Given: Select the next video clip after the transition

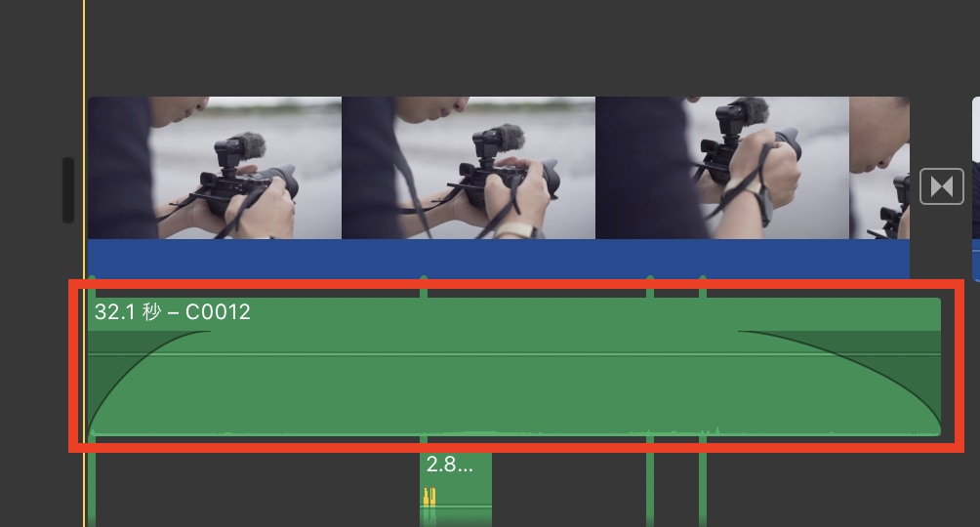Looking at the screenshot, I should [976, 189].
